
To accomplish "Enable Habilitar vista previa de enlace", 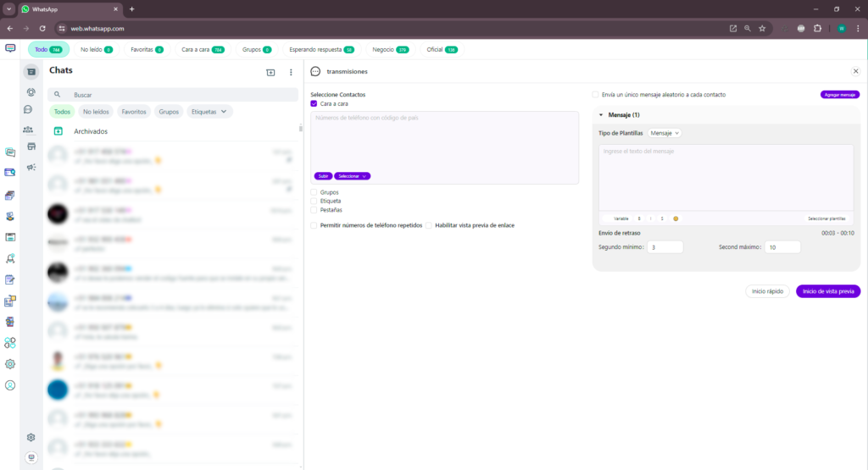I will [x=428, y=225].
